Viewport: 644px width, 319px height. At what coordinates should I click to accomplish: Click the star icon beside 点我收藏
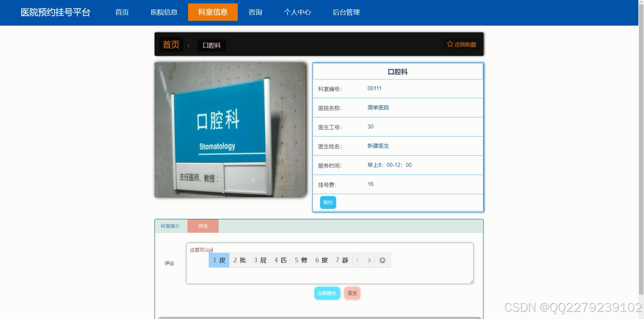pos(450,43)
